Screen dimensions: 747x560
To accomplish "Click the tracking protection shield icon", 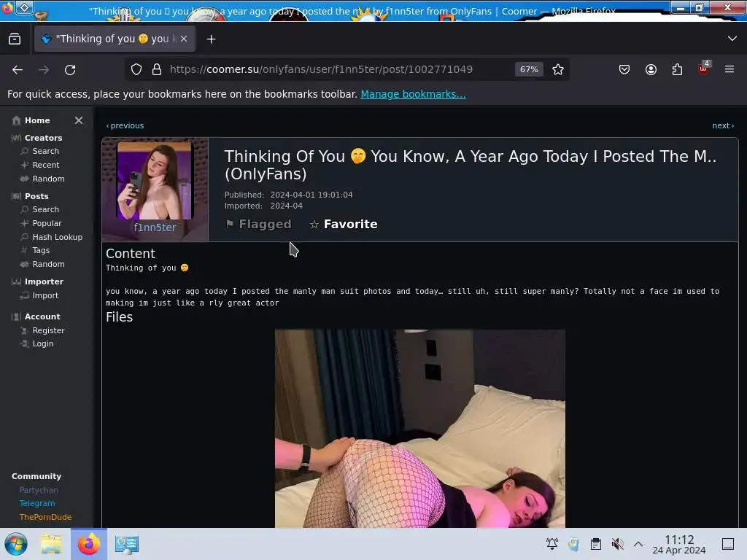I will tap(136, 69).
